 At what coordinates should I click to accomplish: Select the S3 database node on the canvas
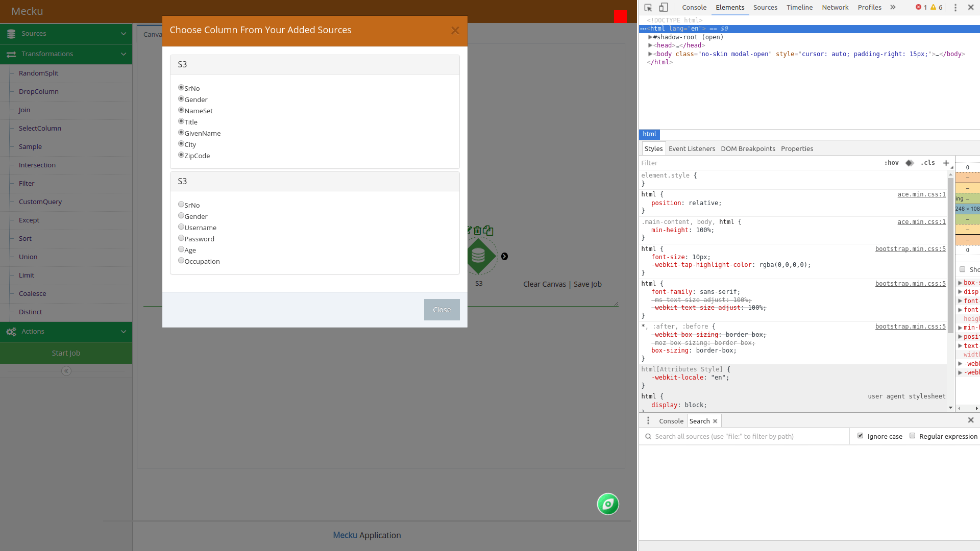(x=479, y=255)
